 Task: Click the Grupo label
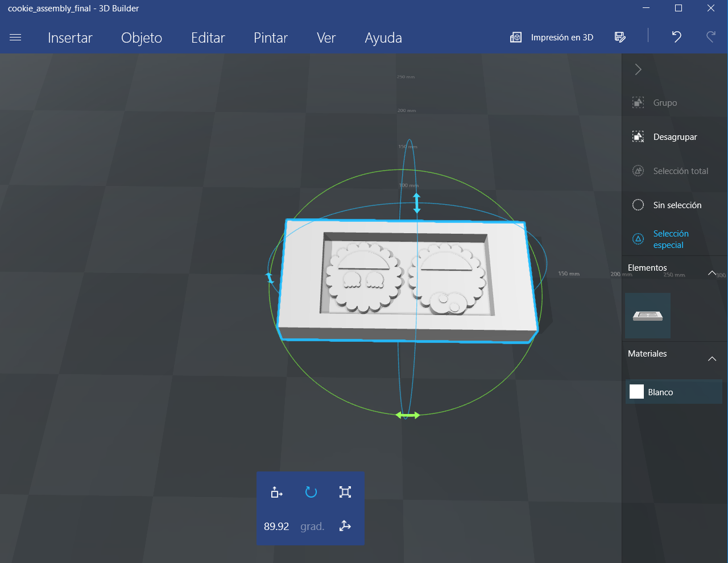[x=665, y=103]
